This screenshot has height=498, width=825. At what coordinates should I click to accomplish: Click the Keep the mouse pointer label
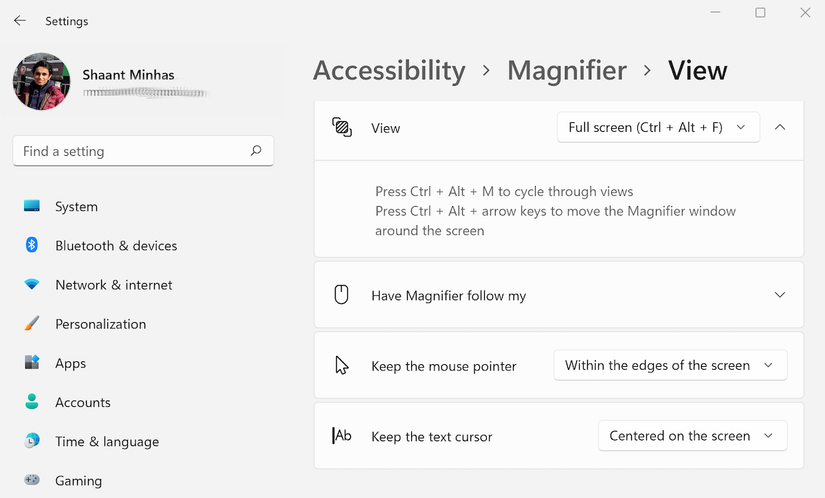click(444, 366)
